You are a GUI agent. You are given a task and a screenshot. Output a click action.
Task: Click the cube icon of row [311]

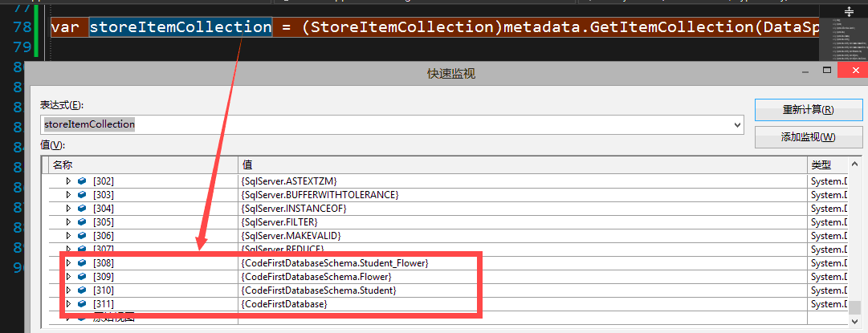[x=82, y=303]
